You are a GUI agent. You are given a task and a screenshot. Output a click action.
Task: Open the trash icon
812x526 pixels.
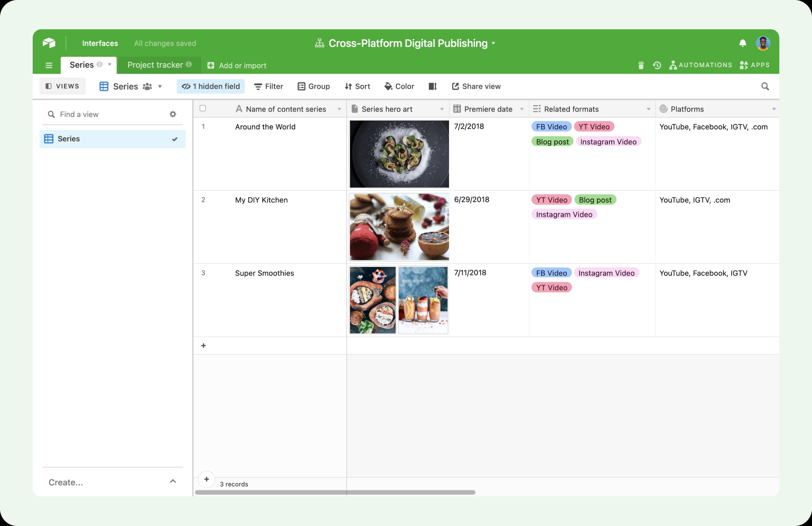pyautogui.click(x=641, y=65)
